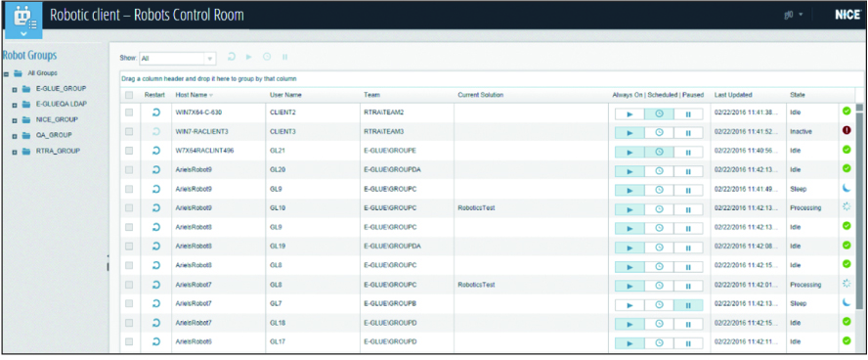This screenshot has width=868, height=360.
Task: Sort by the Host Name column header
Action: [191, 95]
